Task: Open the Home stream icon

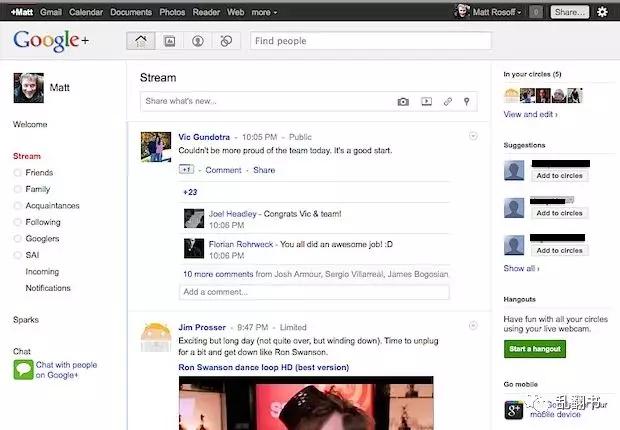Action: coord(141,41)
